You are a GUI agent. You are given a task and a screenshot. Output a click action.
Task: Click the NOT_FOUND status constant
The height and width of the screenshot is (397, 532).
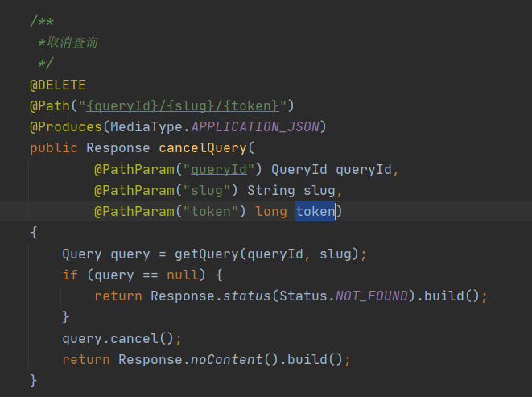(x=372, y=296)
